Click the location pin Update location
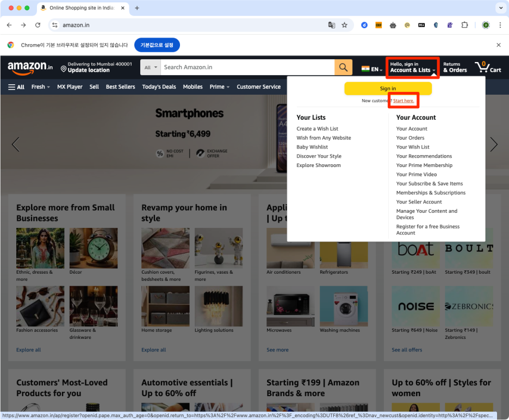The height and width of the screenshot is (420, 509). coord(96,67)
